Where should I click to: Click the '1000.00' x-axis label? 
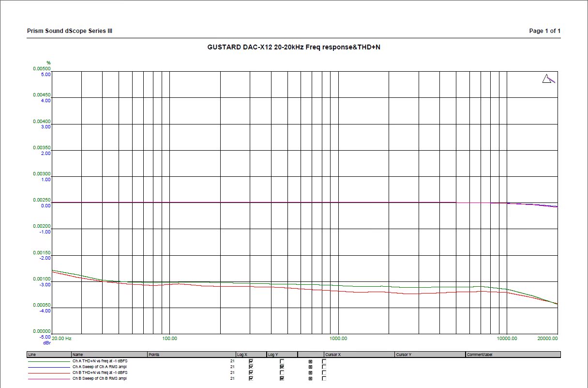pos(338,338)
